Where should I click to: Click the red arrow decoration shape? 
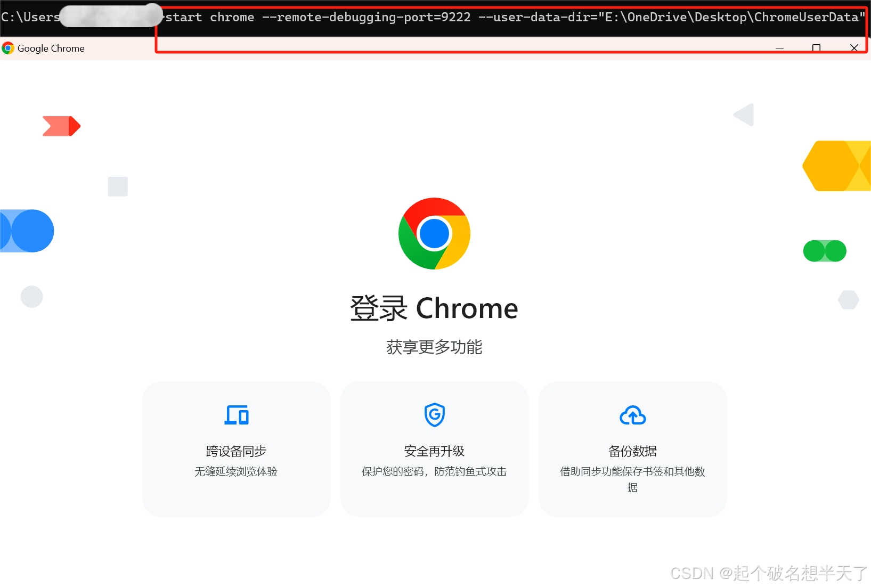(61, 126)
